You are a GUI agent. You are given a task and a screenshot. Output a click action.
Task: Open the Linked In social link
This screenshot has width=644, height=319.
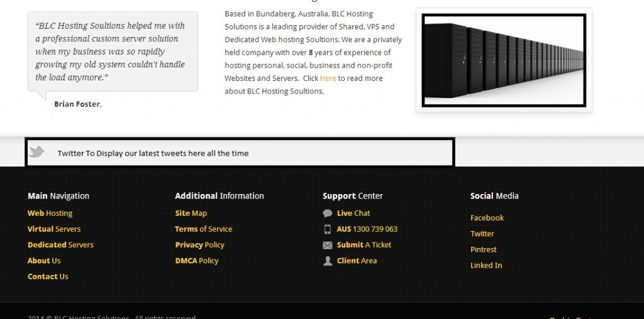point(486,265)
